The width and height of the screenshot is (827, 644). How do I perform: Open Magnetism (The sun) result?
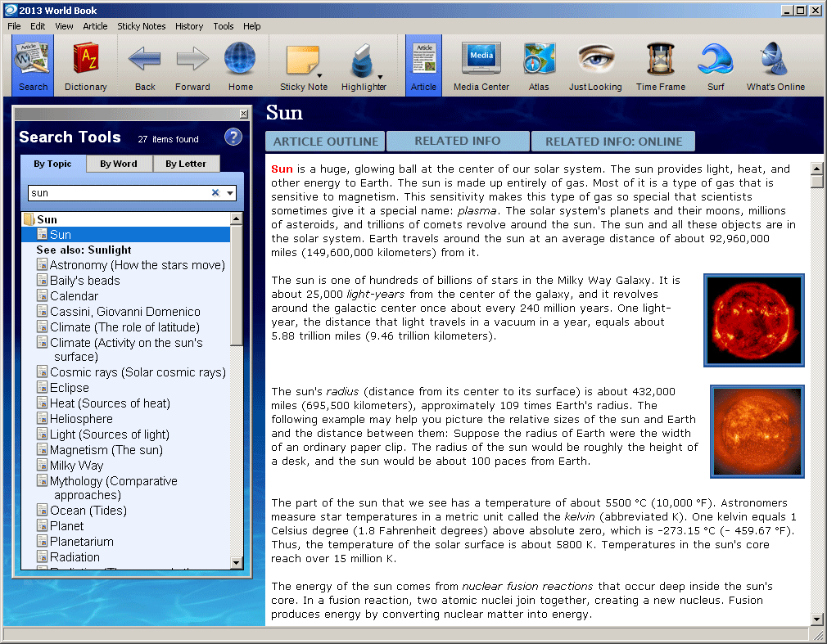(106, 449)
